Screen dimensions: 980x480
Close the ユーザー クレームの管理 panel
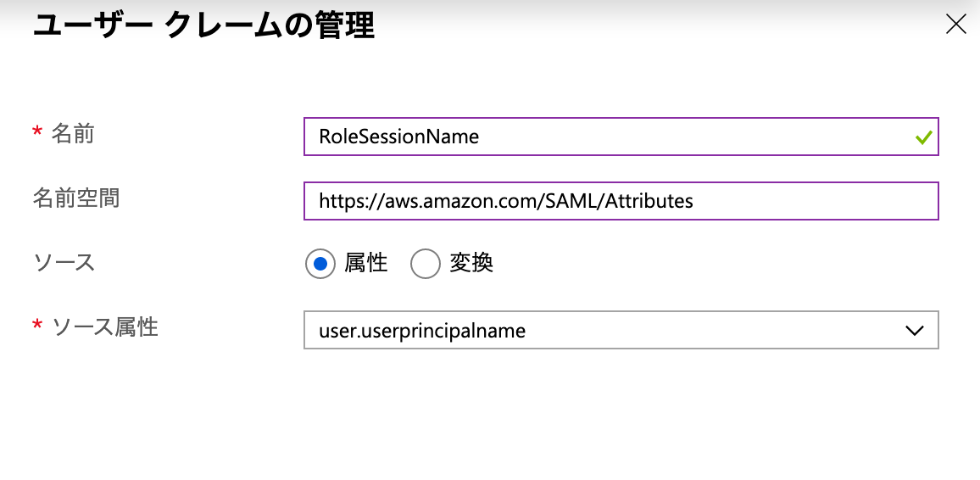coord(956,25)
